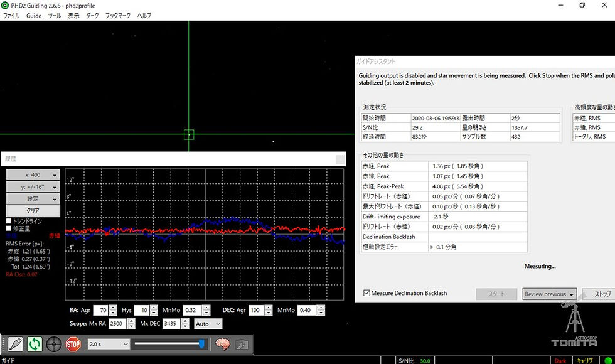Open the x: 400 scale dropdown
The width and height of the screenshot is (615, 364).
33,175
